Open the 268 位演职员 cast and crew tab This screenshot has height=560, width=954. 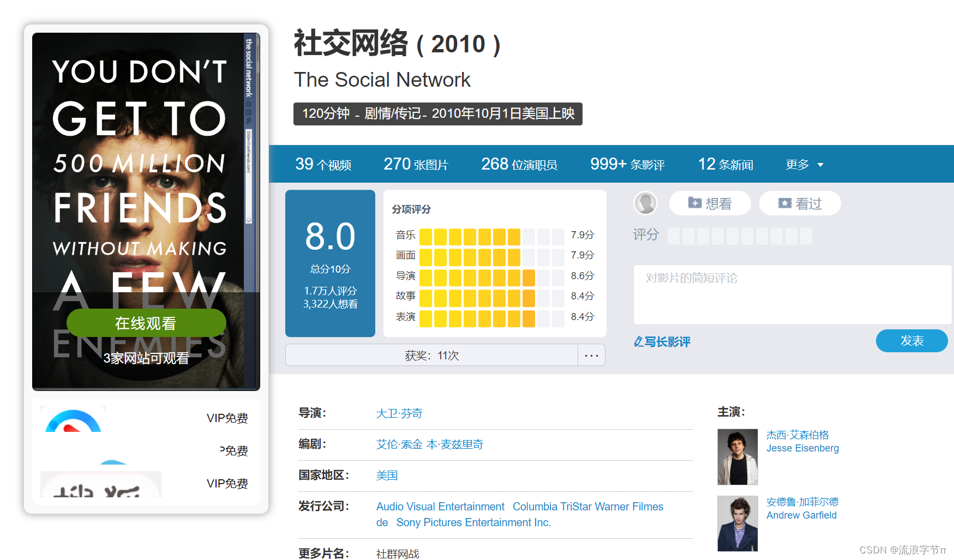pos(519,164)
